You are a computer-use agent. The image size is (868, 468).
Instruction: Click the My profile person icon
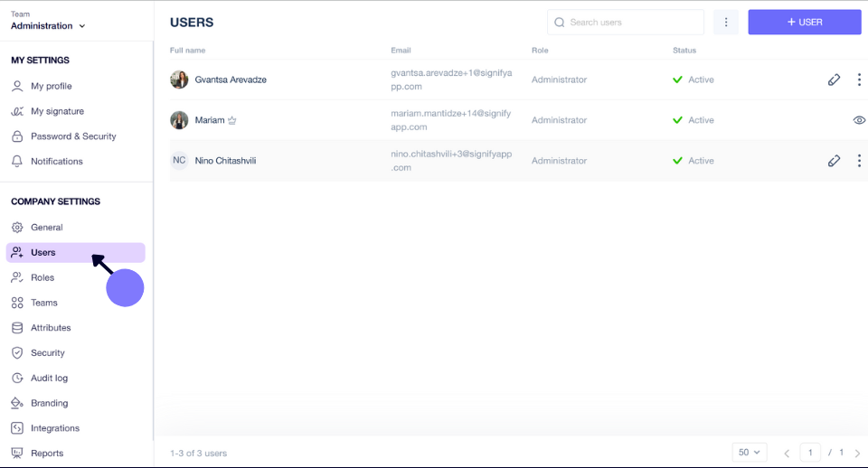(17, 87)
